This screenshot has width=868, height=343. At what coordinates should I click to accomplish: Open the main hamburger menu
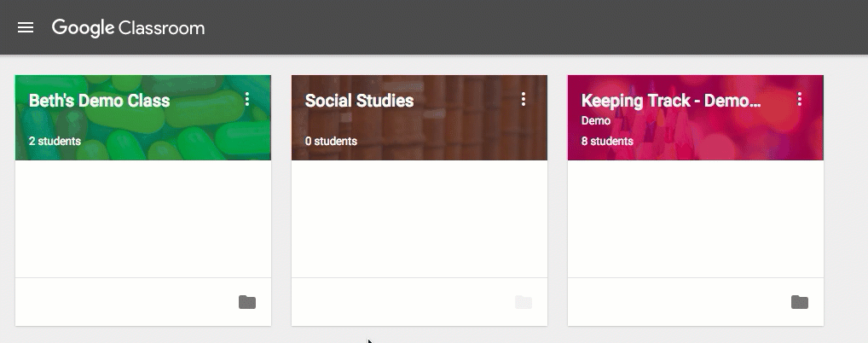click(26, 27)
